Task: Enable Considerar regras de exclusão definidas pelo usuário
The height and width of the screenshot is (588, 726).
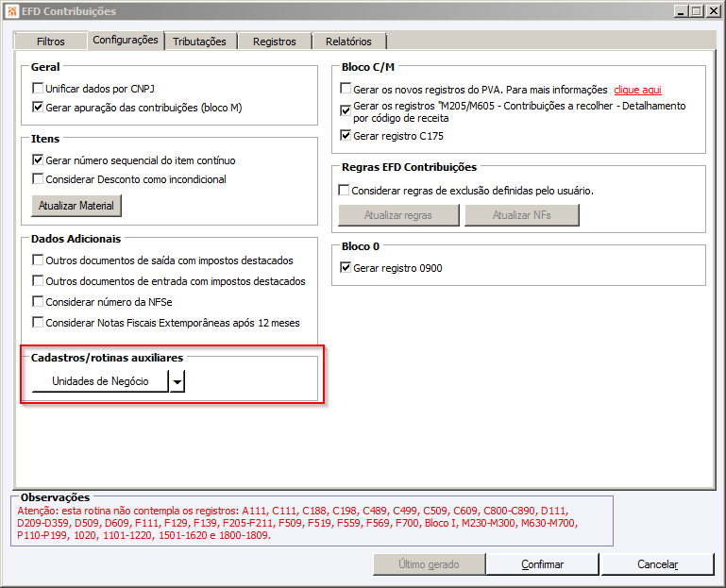Action: (x=344, y=191)
